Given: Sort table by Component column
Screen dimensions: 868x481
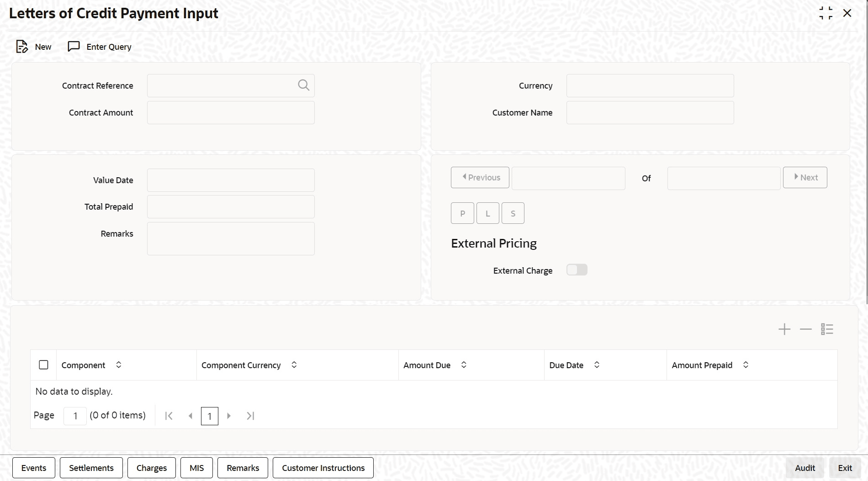Looking at the screenshot, I should click(x=119, y=365).
